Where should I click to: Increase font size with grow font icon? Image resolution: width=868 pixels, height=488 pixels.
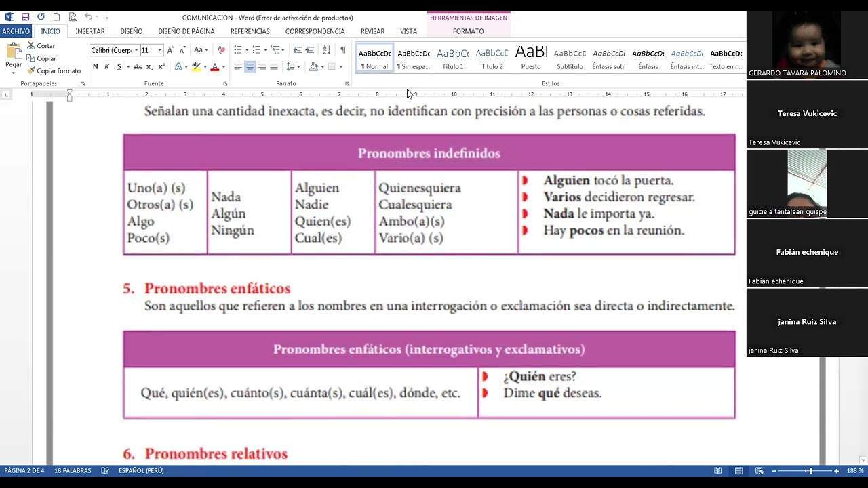pyautogui.click(x=170, y=50)
